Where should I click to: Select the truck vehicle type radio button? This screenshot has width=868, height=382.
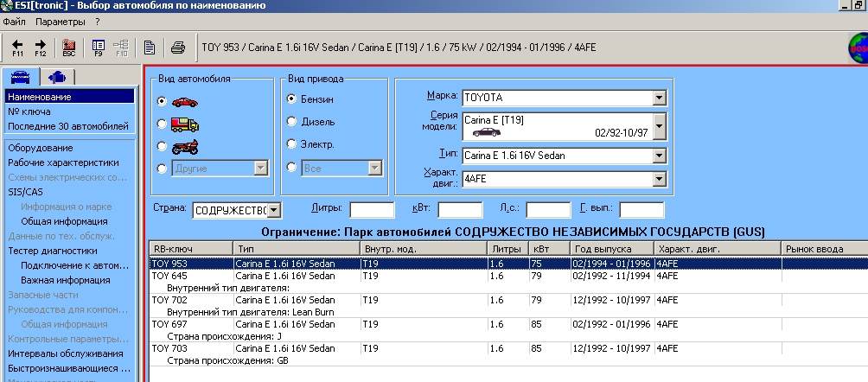pos(162,123)
